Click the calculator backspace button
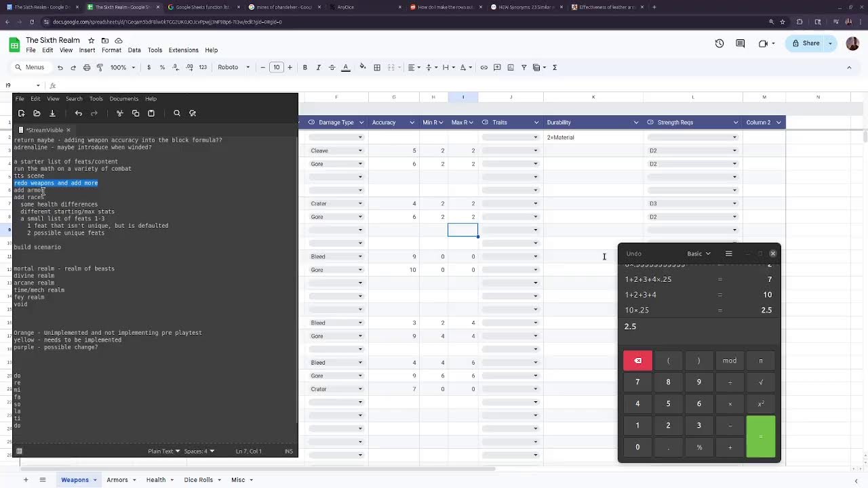Screen dimensions: 868x488 coord(637,361)
